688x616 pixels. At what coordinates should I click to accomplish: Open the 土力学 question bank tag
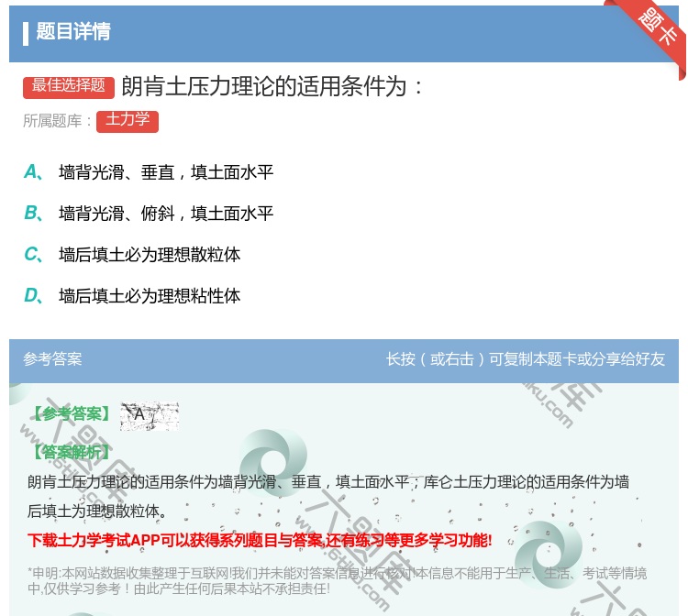tap(128, 121)
